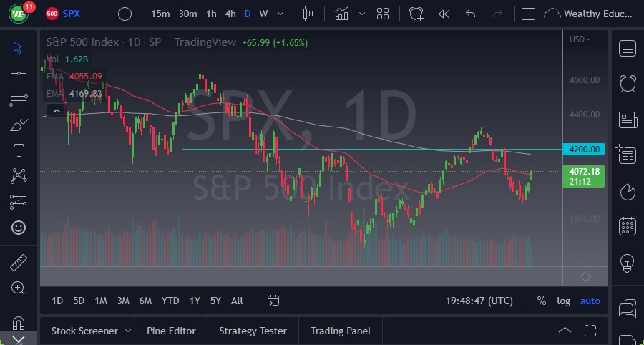Open the Trading Panel tab

point(341,331)
